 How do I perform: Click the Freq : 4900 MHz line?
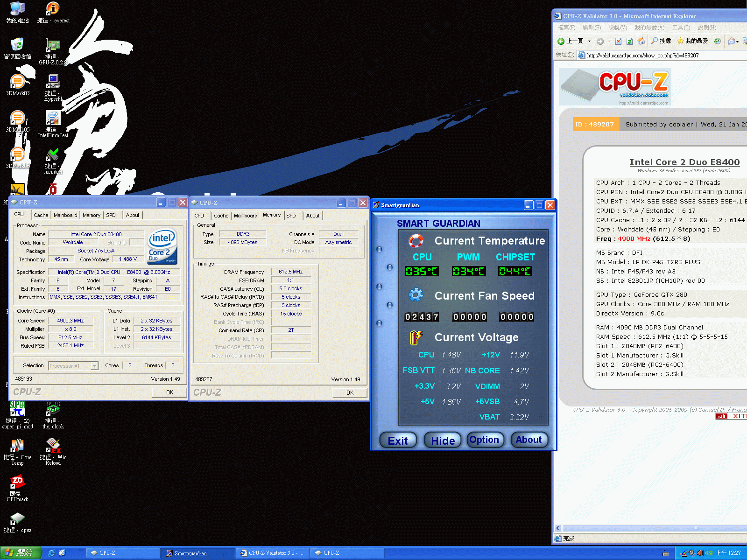click(643, 238)
